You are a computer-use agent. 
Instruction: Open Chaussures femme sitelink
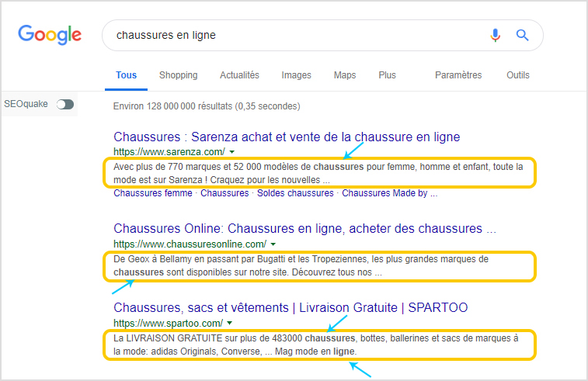click(x=153, y=193)
